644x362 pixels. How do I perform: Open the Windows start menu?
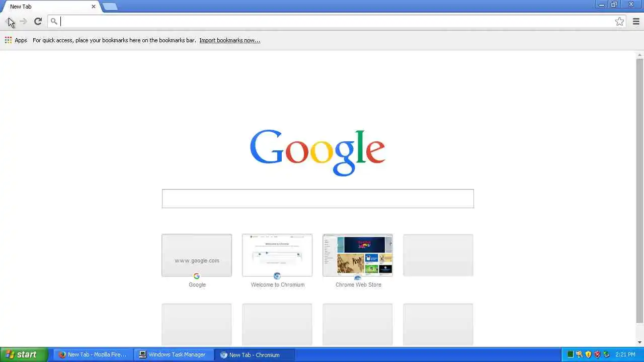24,354
